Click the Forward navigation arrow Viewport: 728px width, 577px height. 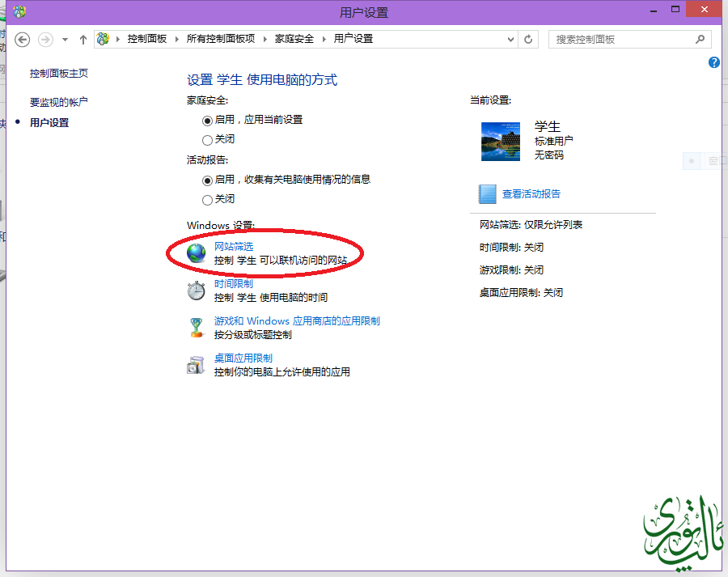tap(45, 40)
